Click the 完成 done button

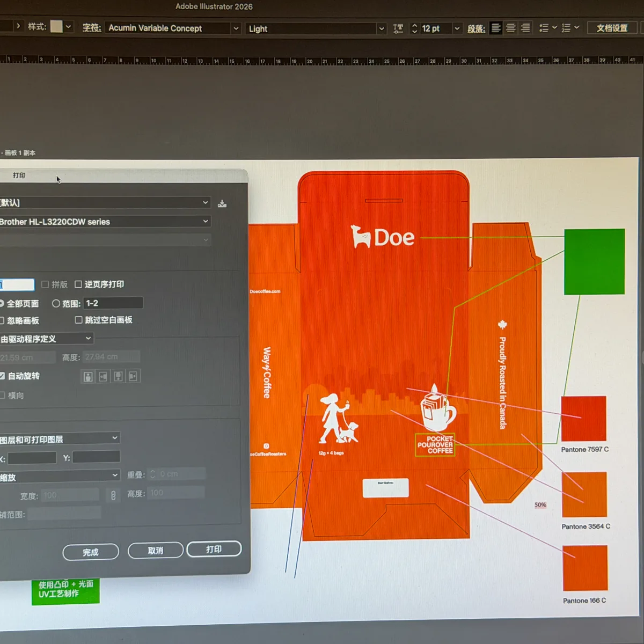click(91, 552)
